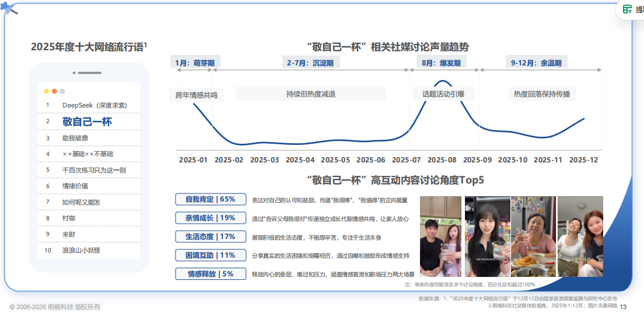This screenshot has width=644, height=312.
Task: Click the gray dot in phone mockup
Action: pos(62,91)
